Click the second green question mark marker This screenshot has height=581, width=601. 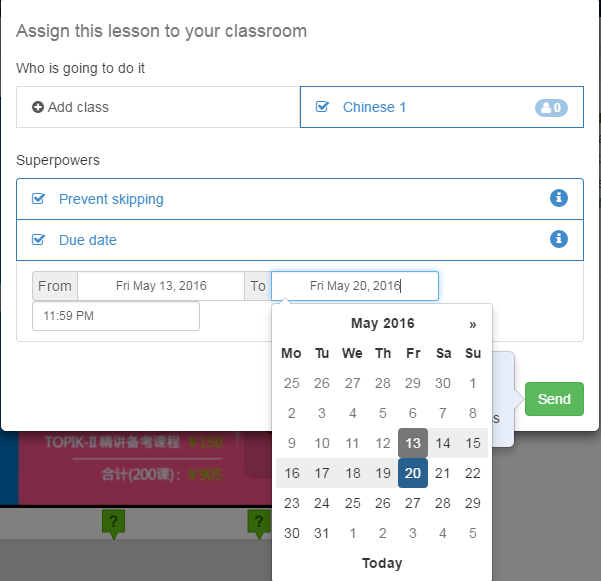(x=259, y=522)
